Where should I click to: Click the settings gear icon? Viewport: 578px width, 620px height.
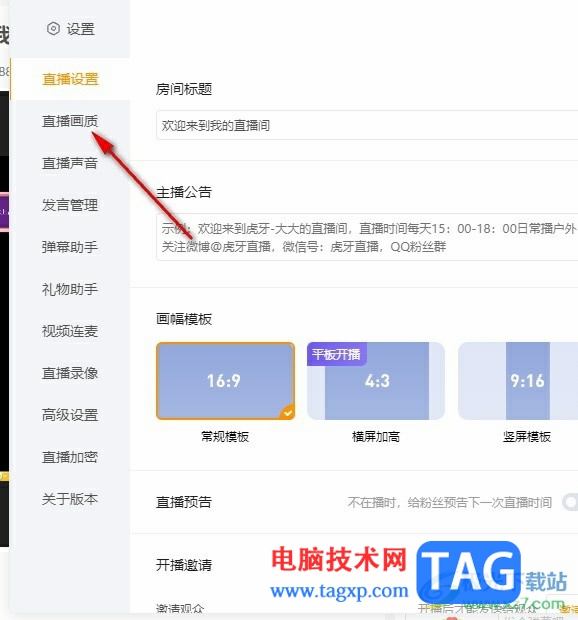coord(53,28)
